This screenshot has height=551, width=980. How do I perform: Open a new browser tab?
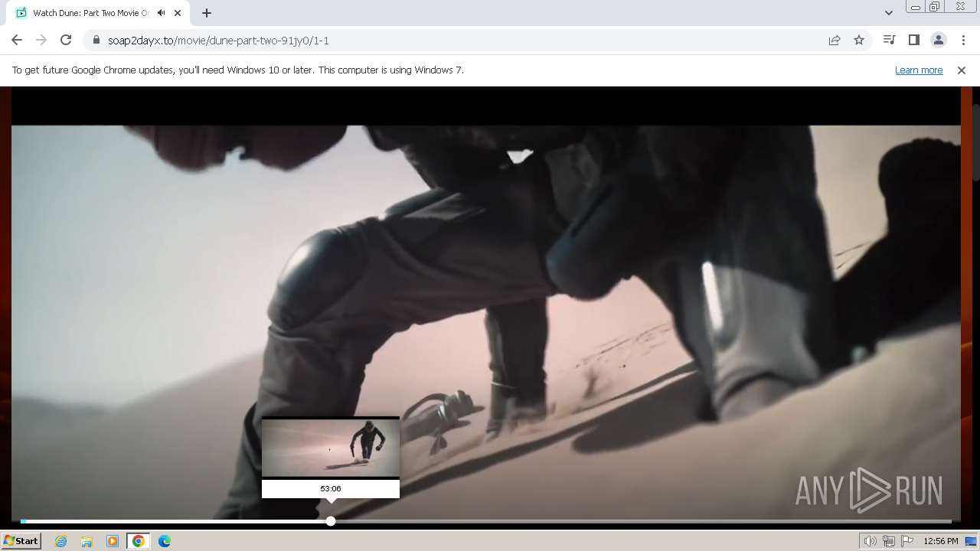click(207, 13)
